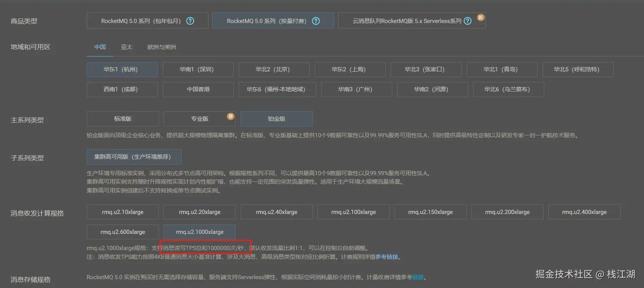This screenshot has height=288, width=644.
Task: Pick spec rmq.u2.10xlarge
Action: click(x=123, y=212)
